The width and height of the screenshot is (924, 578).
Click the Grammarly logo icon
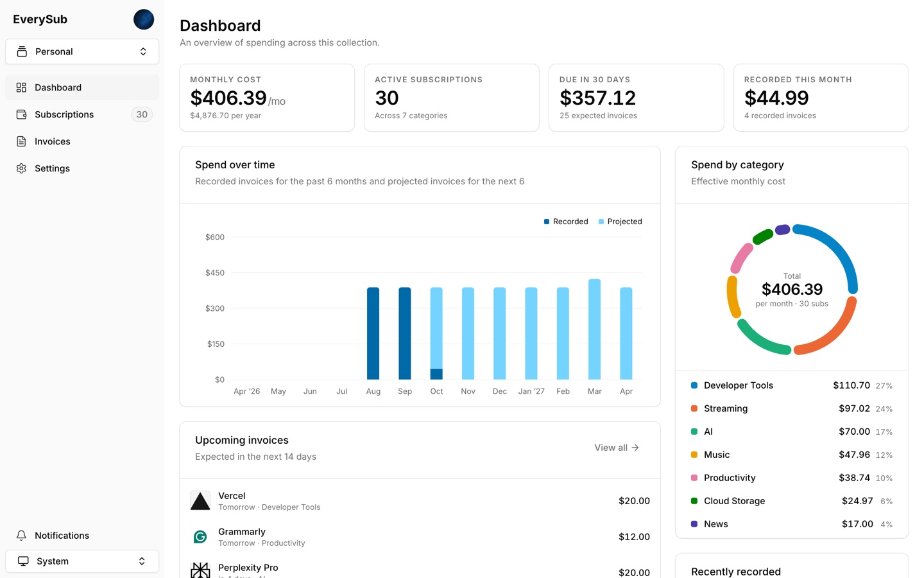pyautogui.click(x=200, y=537)
